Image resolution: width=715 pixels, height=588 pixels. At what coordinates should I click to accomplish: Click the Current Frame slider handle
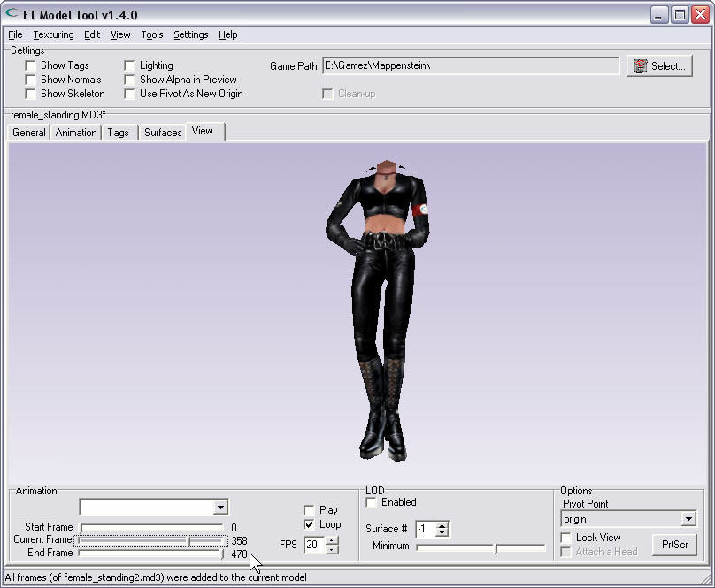click(188, 541)
